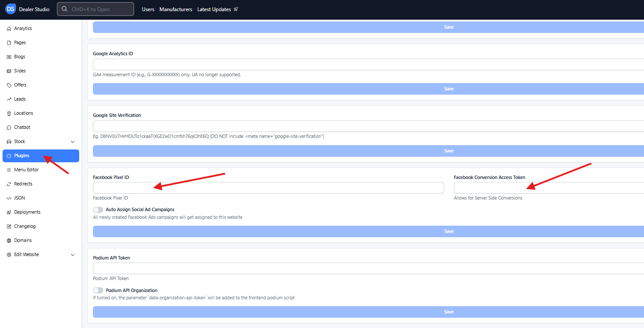Open Latest Updates in the top bar
Image resolution: width=644 pixels, height=328 pixels.
click(217, 9)
